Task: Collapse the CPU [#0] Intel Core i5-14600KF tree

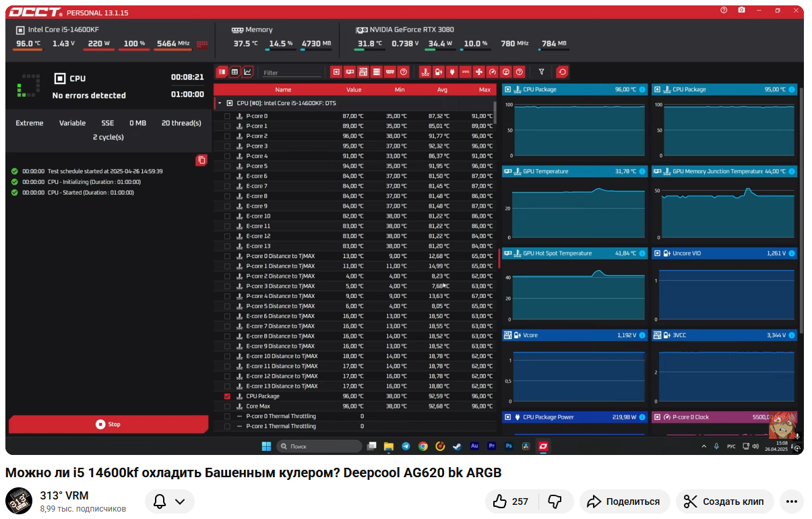Action: [x=220, y=103]
